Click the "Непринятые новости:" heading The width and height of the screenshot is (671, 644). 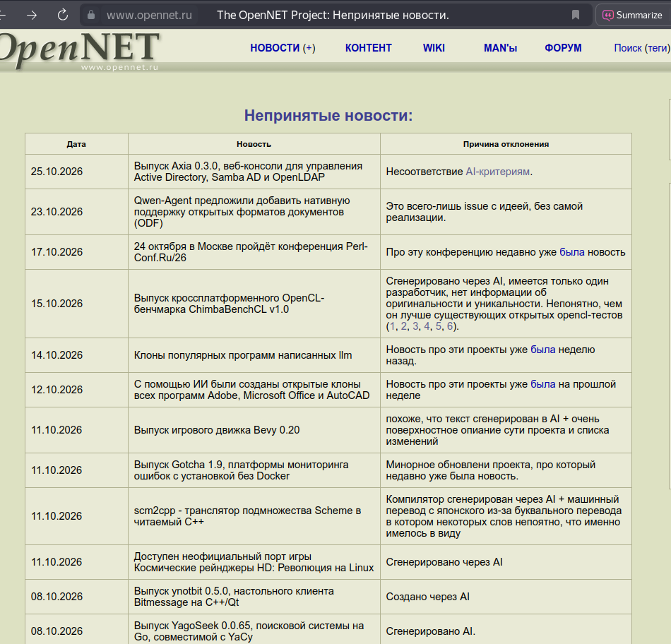click(328, 116)
